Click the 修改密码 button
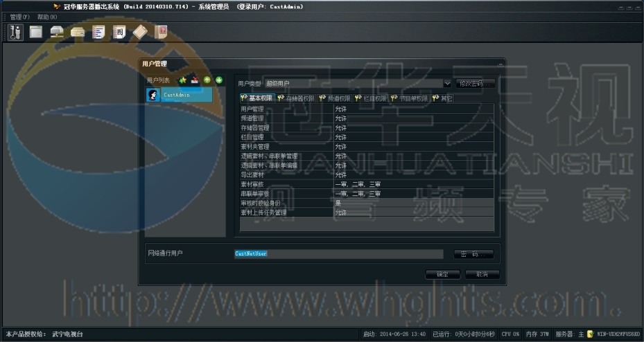644x342 pixels. (x=475, y=84)
